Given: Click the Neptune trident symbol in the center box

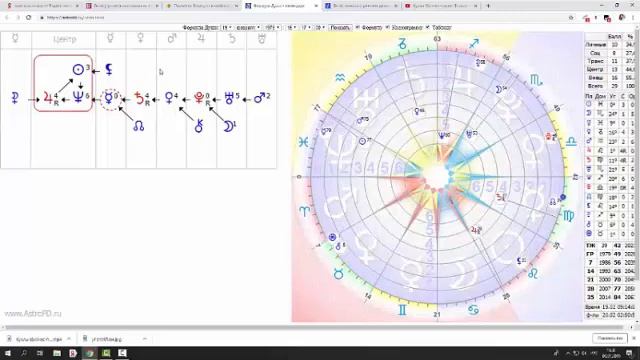Looking at the screenshot, I should (x=78, y=97).
